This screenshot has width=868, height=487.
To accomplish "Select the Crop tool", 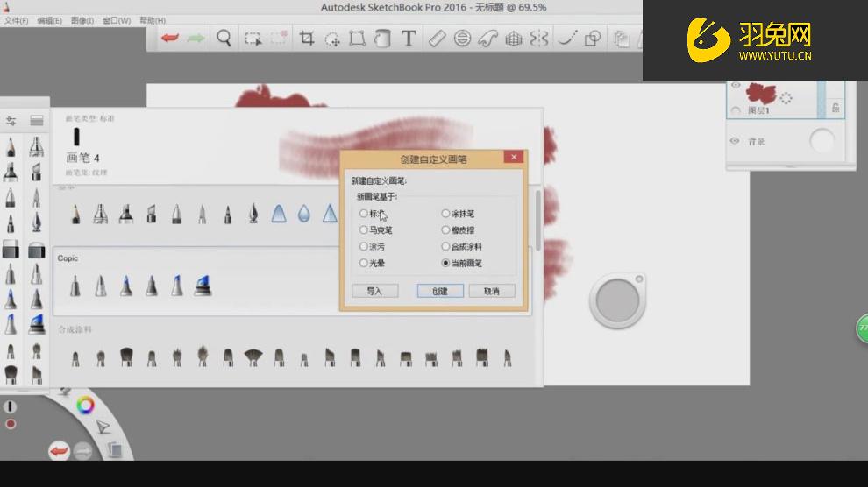I will (306, 39).
